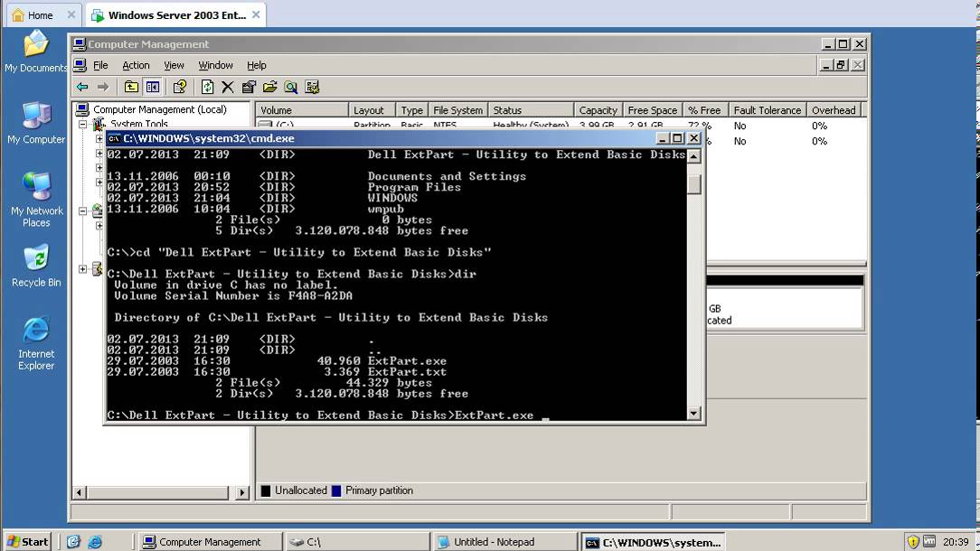The image size is (980, 551).
Task: Open the Properties toolbar icon
Action: 249,87
